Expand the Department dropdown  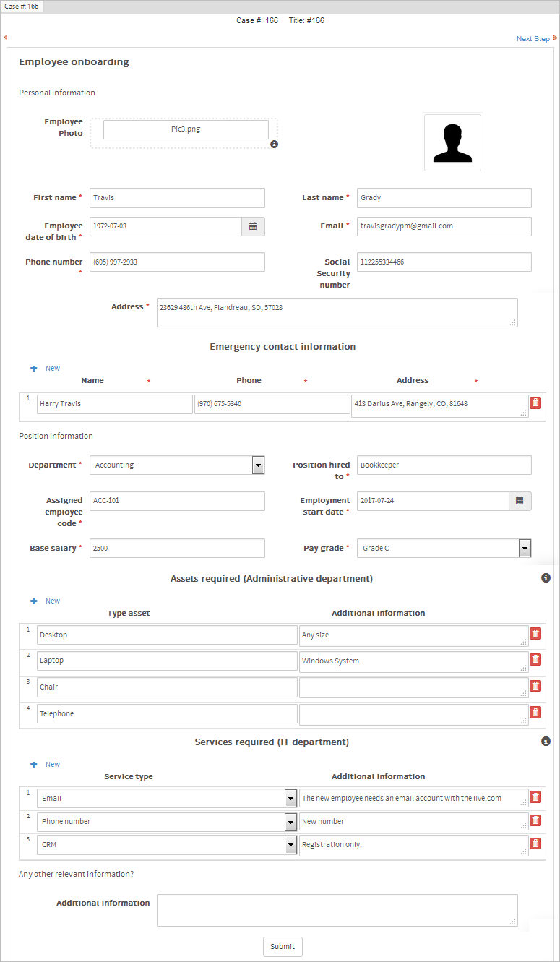258,465
